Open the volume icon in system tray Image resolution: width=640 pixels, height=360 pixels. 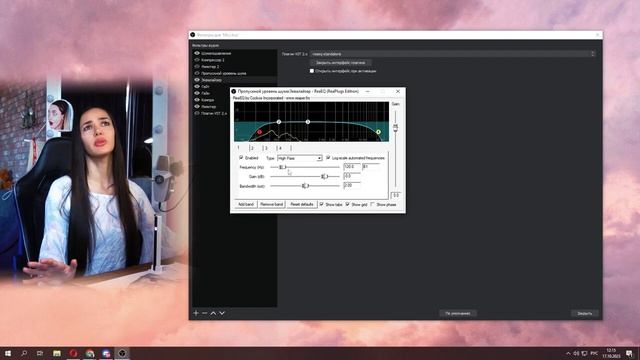pyautogui.click(x=576, y=353)
